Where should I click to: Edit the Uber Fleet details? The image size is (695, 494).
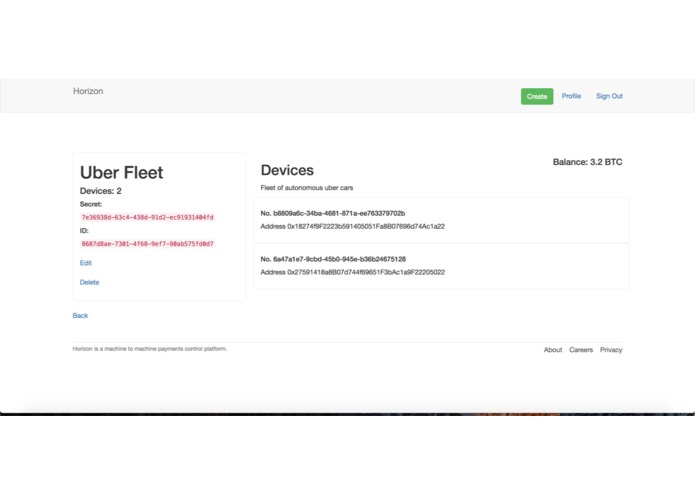[x=86, y=263]
